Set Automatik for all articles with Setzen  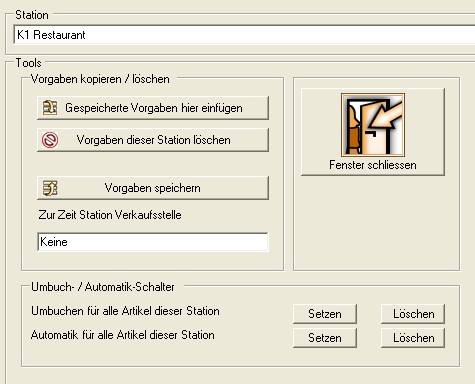coord(325,338)
